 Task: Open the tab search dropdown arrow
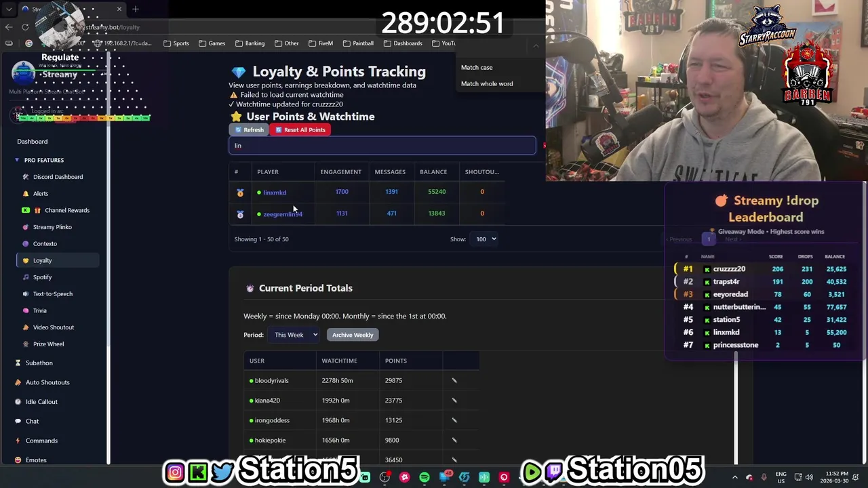coord(8,9)
